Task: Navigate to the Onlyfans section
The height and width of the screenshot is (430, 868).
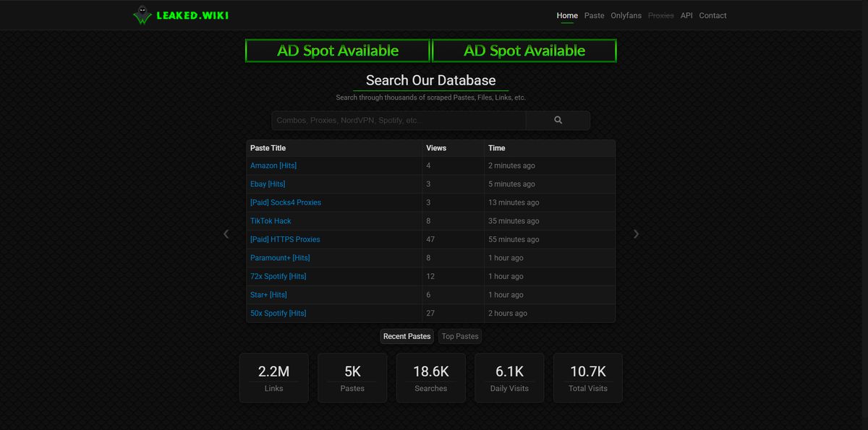Action: point(626,15)
